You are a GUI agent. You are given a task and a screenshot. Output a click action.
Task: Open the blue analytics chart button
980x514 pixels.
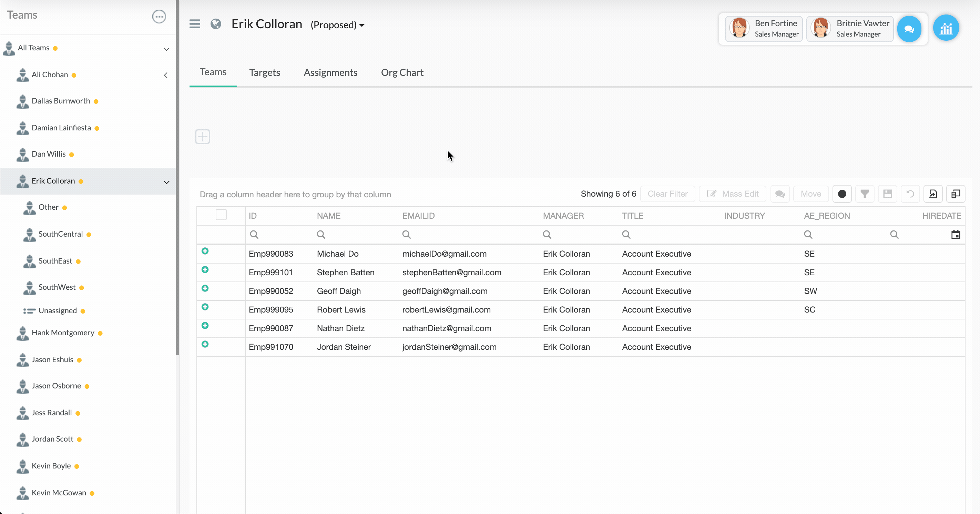pyautogui.click(x=946, y=28)
